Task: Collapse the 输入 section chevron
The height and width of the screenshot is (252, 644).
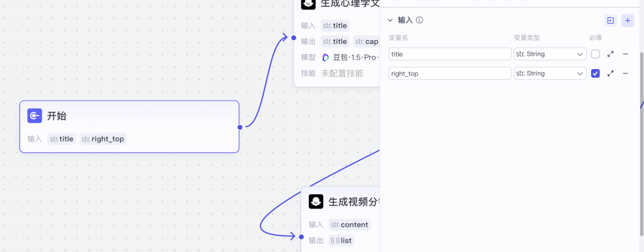Action: [x=390, y=20]
